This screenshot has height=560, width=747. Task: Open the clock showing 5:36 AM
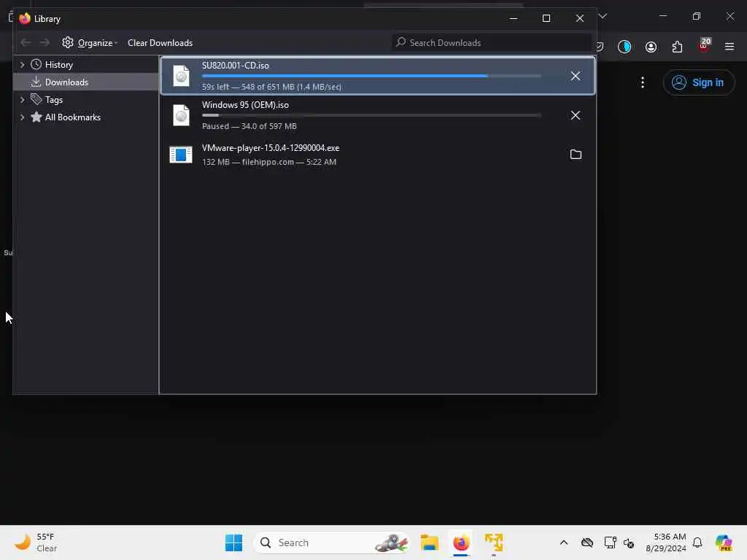[x=666, y=542]
